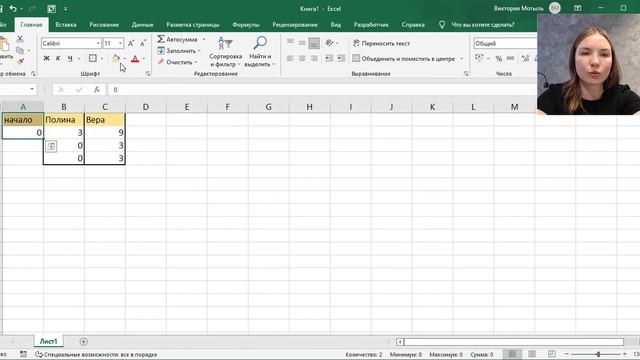This screenshot has width=640, height=360.
Task: Open Font group dialog launcher
Action: 148,74
